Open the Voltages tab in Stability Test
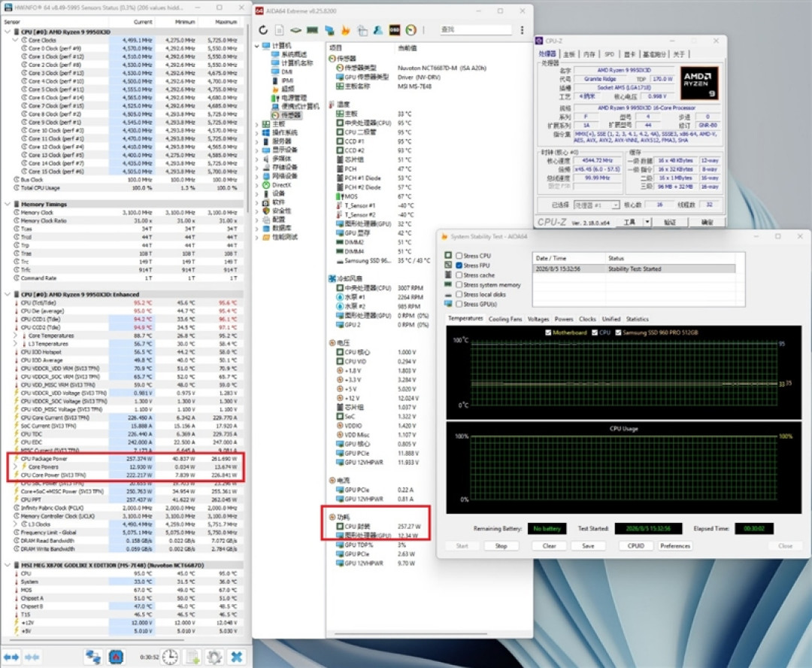This screenshot has width=812, height=668. click(x=538, y=319)
